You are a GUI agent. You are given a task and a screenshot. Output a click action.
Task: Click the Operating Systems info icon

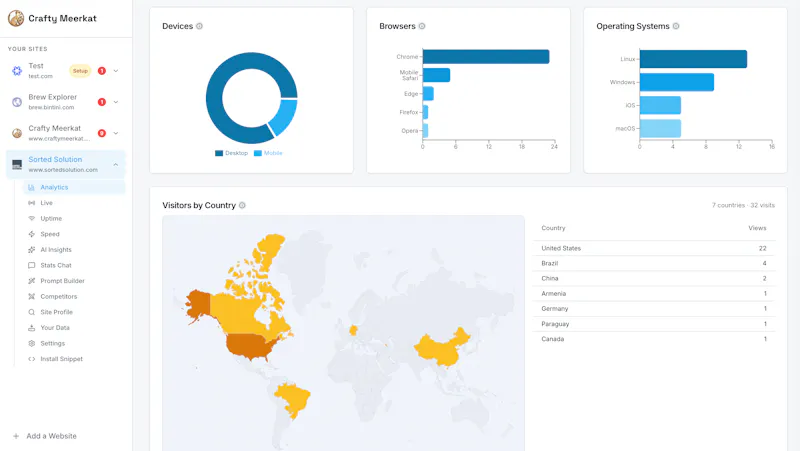(676, 26)
